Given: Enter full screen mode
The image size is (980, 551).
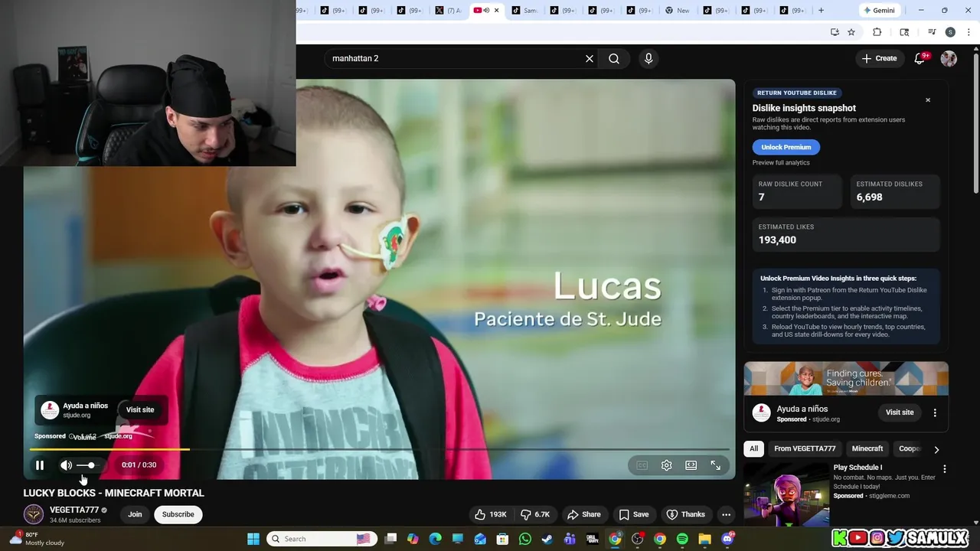Looking at the screenshot, I should click(x=716, y=465).
